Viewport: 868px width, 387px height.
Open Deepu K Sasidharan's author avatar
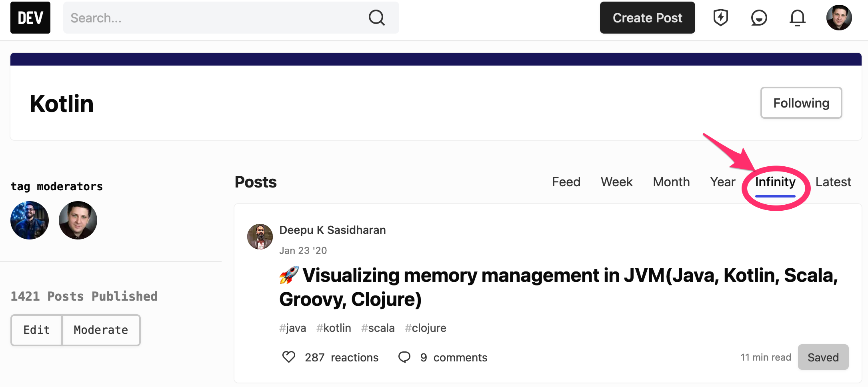[x=260, y=237]
